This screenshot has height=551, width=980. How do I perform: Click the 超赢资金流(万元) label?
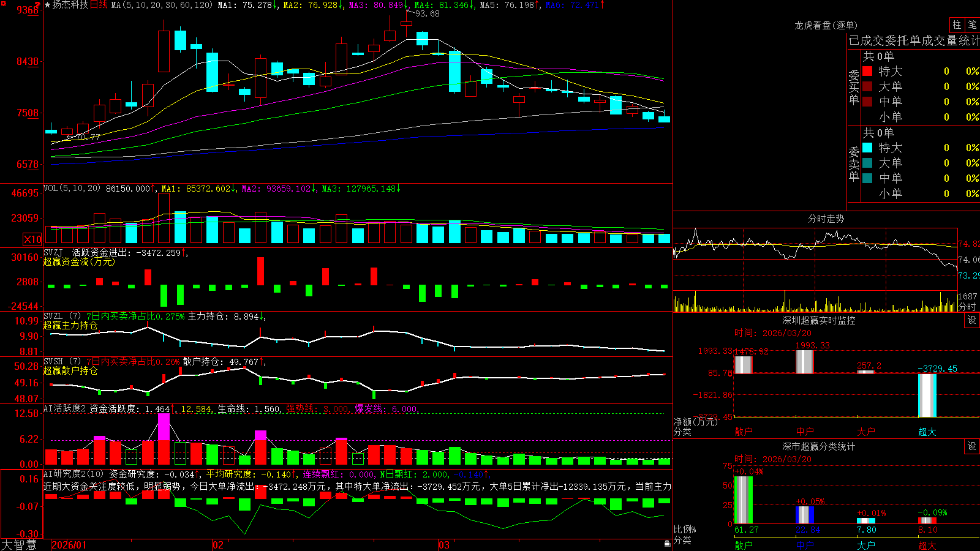(x=79, y=261)
